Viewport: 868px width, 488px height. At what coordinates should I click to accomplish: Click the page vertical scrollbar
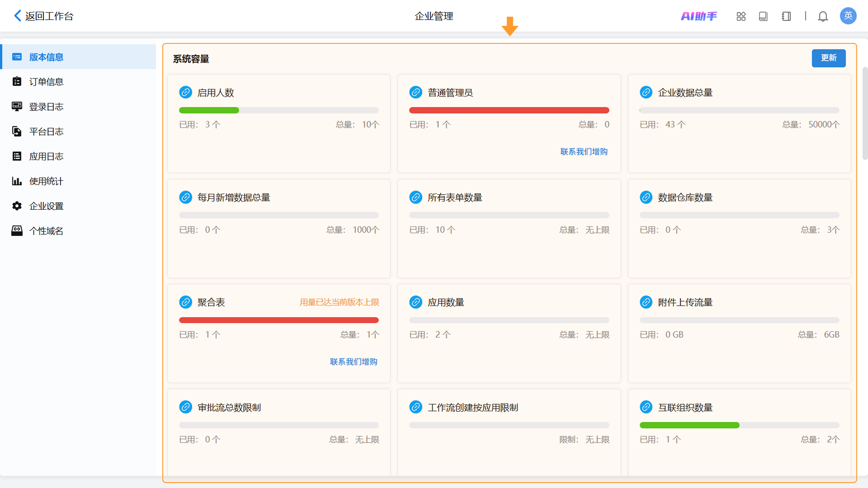[865, 113]
